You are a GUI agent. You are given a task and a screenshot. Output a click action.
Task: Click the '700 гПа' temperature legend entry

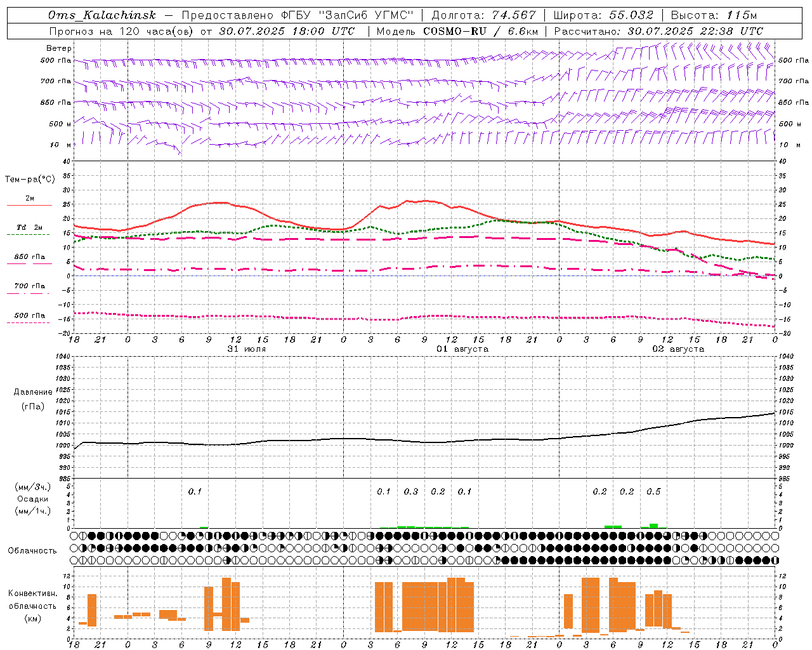(30, 286)
